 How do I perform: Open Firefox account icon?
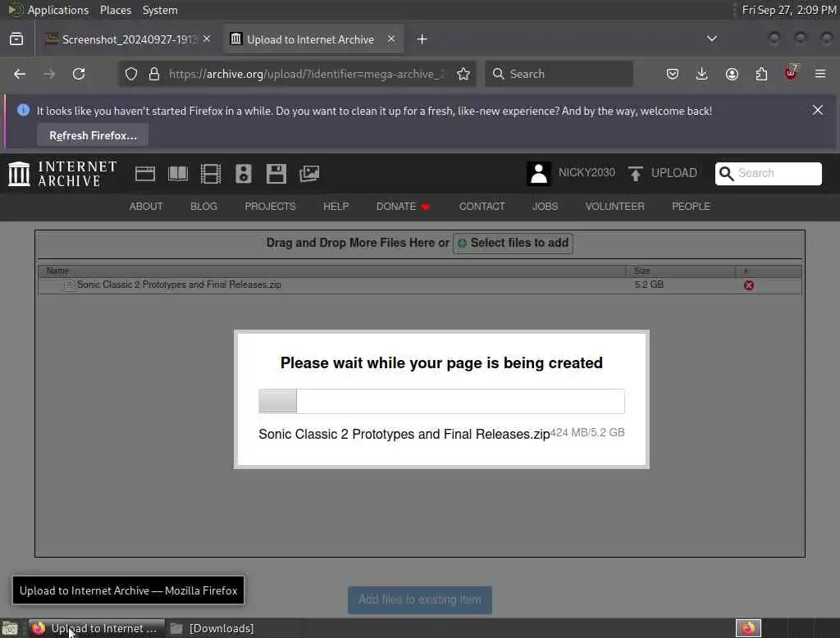pyautogui.click(x=732, y=74)
